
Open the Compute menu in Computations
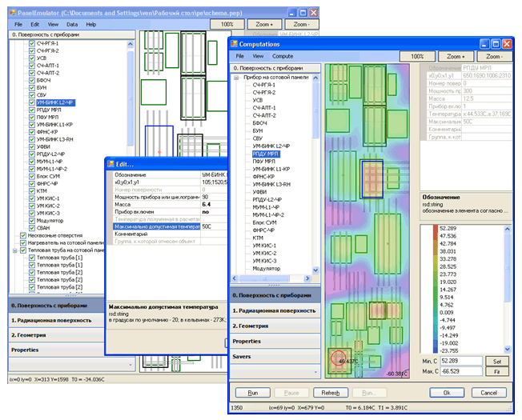coord(282,57)
